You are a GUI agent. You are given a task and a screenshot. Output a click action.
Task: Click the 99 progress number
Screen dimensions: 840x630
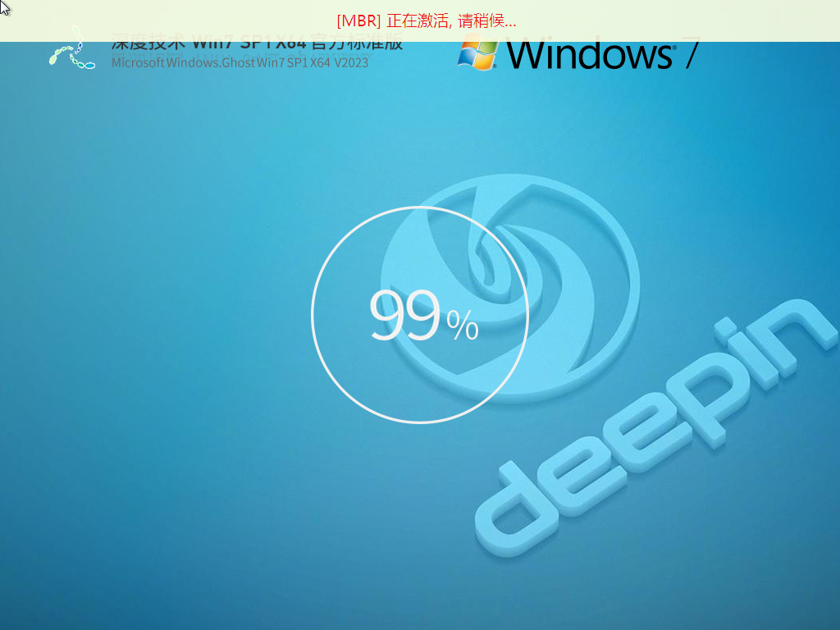click(404, 317)
